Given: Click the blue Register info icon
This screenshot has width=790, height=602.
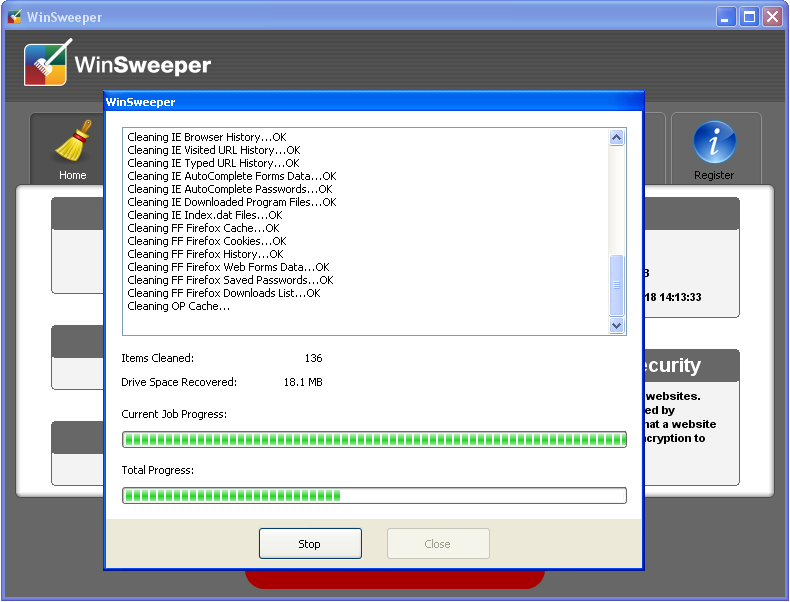Looking at the screenshot, I should (x=714, y=143).
